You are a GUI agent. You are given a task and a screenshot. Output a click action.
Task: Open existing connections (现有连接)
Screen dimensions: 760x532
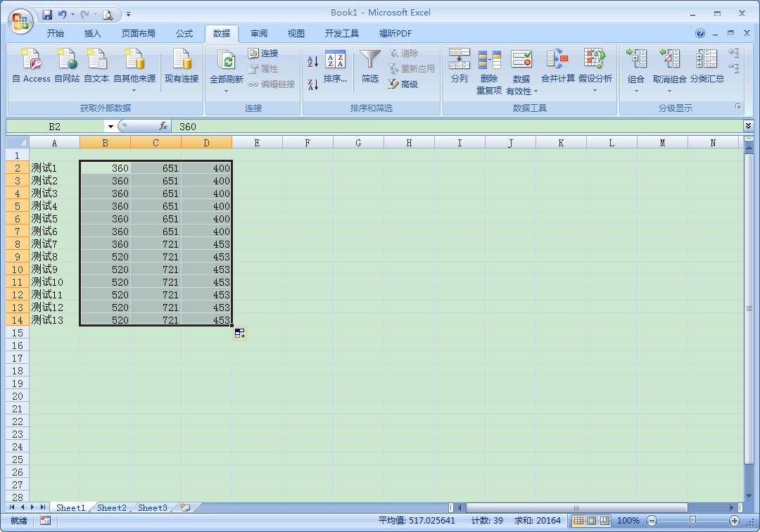click(x=182, y=66)
